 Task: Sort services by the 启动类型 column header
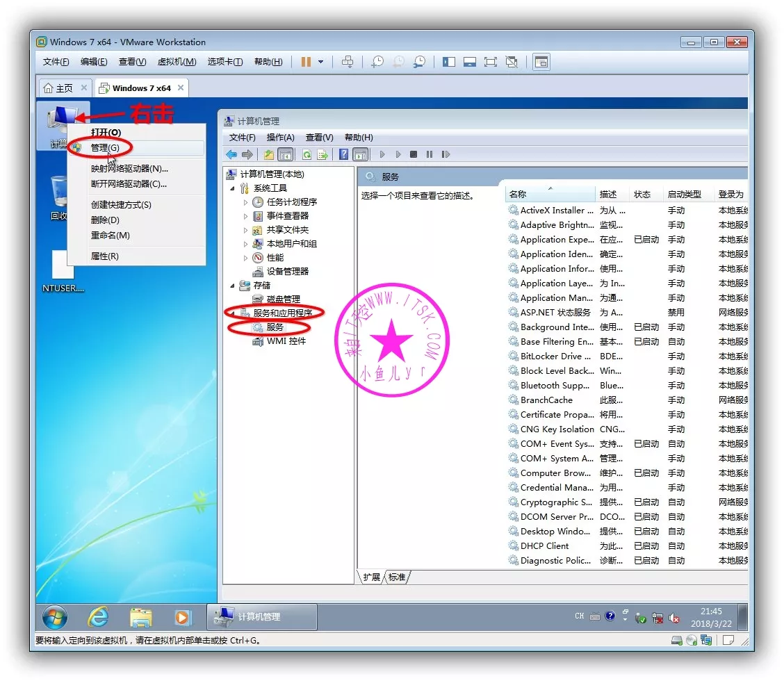pos(684,195)
